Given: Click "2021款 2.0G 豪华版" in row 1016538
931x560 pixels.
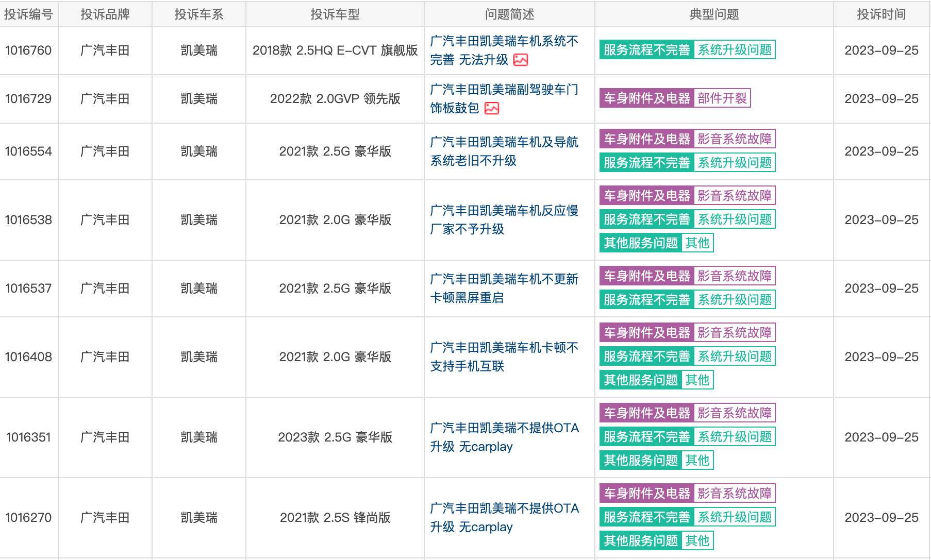Looking at the screenshot, I should click(335, 220).
